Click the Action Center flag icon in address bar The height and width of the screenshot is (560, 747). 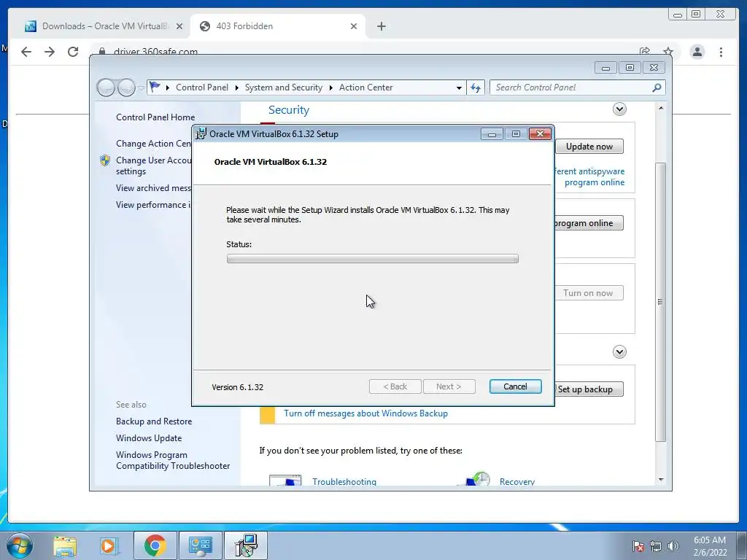155,87
